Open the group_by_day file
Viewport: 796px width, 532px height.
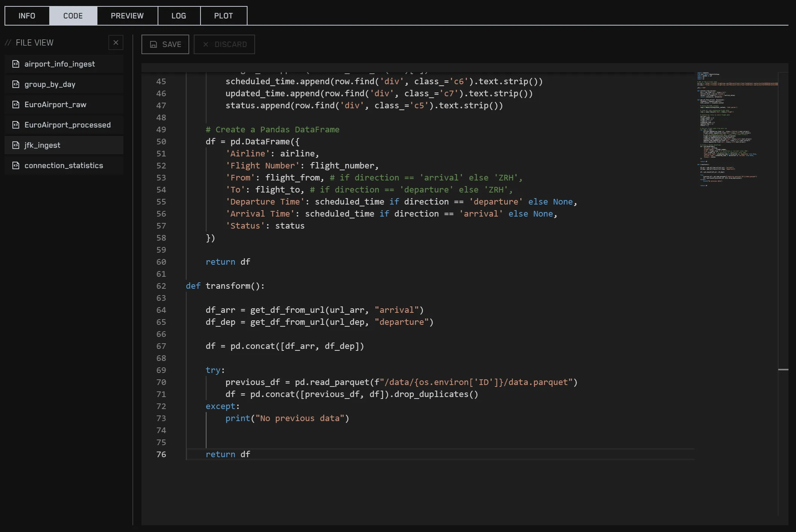[64, 84]
